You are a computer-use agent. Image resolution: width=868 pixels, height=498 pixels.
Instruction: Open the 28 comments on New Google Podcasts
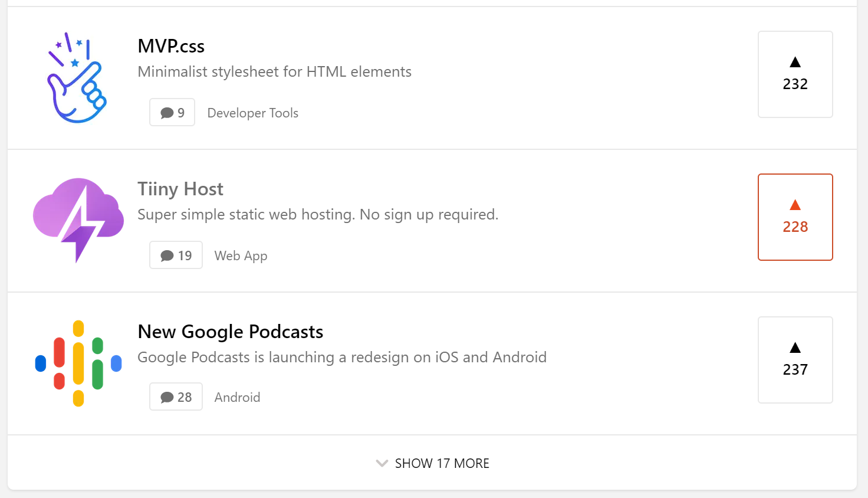click(176, 397)
